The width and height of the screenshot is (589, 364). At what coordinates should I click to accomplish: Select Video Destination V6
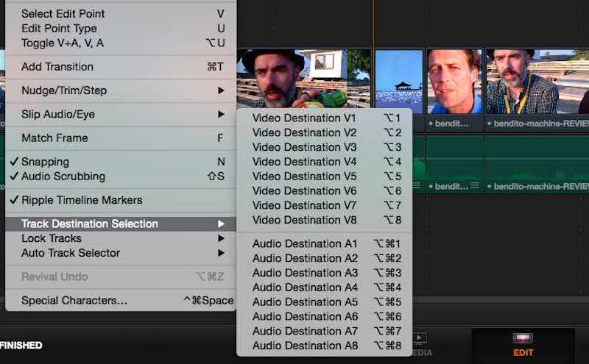tap(325, 190)
